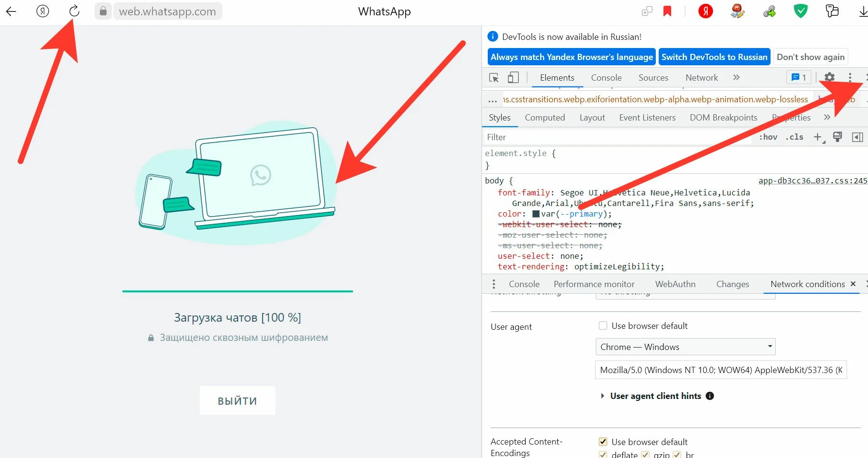Open the drawer three-dot menu

tap(494, 284)
